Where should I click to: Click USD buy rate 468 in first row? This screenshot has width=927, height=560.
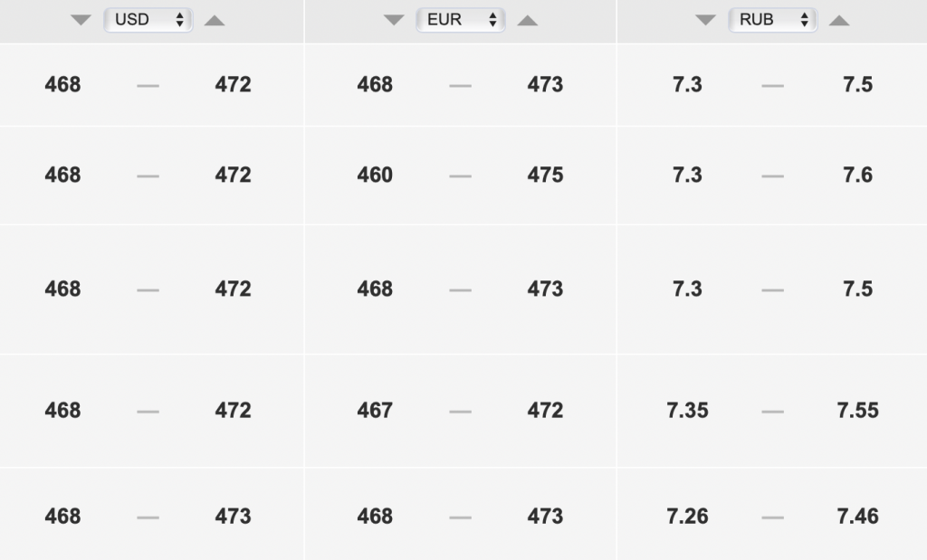[x=62, y=85]
